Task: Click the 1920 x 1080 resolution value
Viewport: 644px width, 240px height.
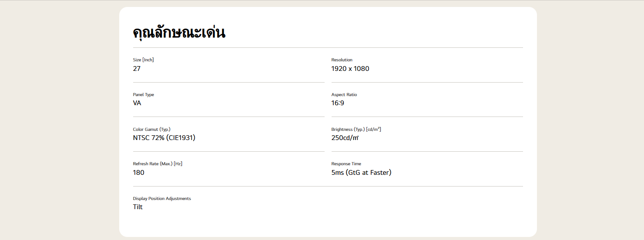Action: (x=350, y=69)
